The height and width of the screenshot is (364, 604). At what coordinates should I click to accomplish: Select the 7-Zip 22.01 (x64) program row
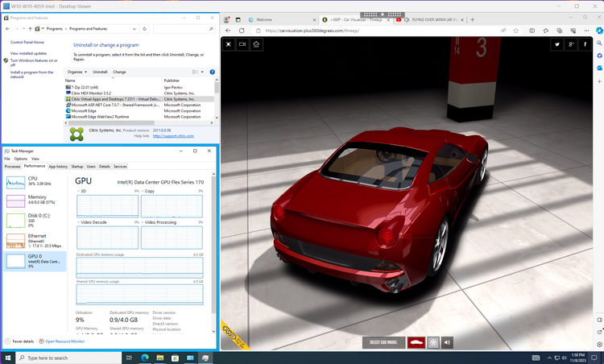coord(139,88)
